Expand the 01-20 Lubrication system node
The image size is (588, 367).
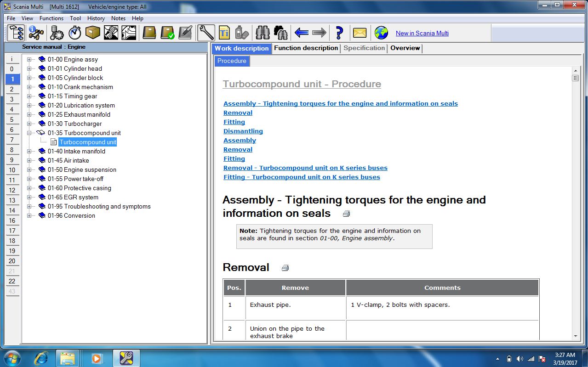coord(29,105)
